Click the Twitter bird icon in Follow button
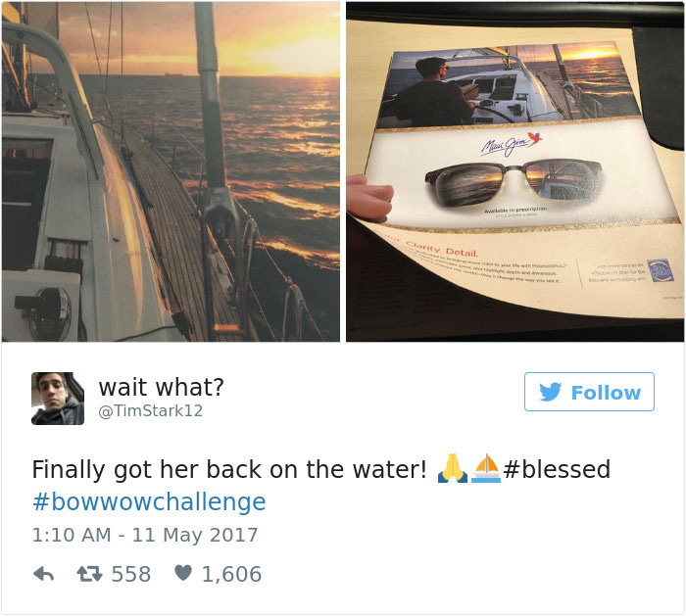This screenshot has width=686, height=616. click(550, 392)
